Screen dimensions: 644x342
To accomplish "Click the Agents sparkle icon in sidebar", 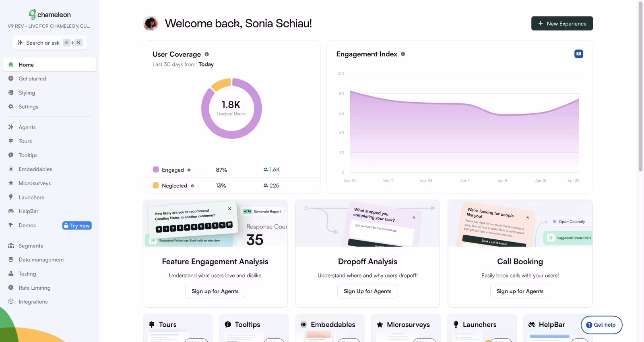I will (11, 127).
